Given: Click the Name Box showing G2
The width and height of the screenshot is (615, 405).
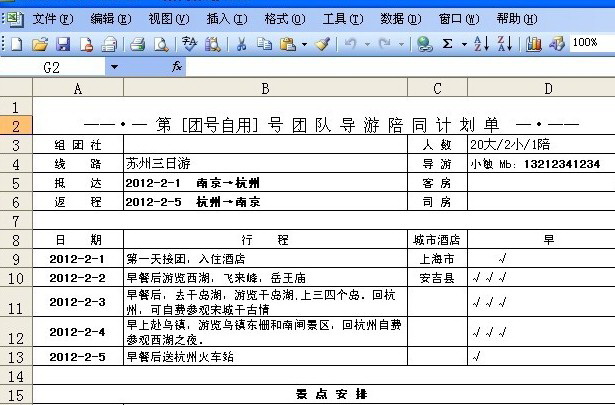Looking at the screenshot, I should coord(52,67).
